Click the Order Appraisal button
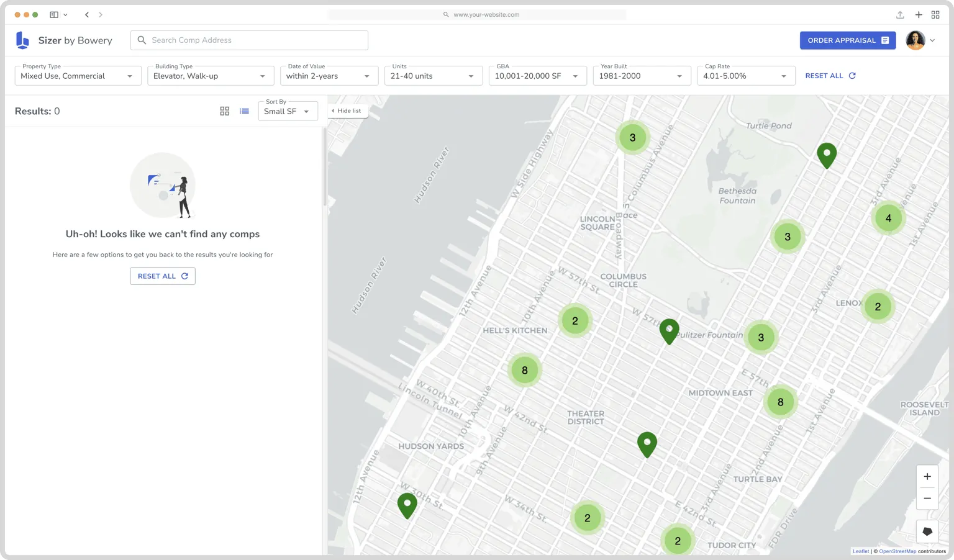954x560 pixels. coord(848,40)
